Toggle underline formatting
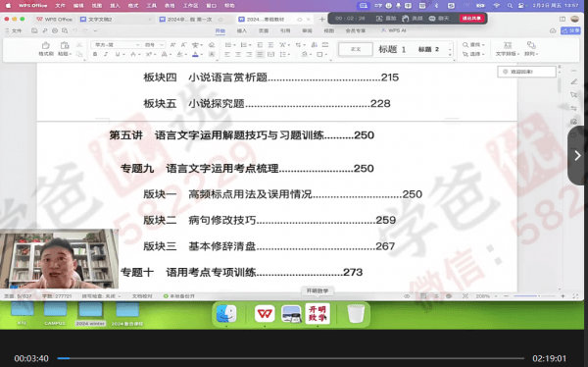The height and width of the screenshot is (367, 588). (118, 55)
